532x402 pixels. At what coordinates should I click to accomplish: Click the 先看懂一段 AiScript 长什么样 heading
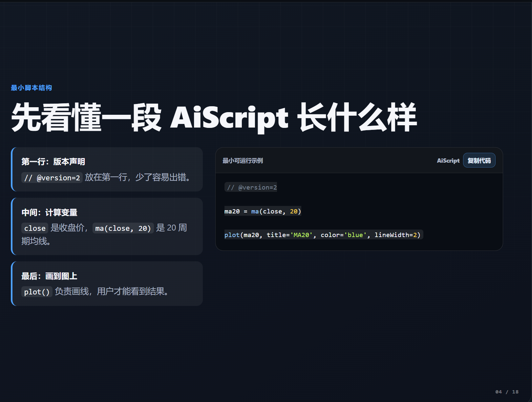(x=214, y=117)
